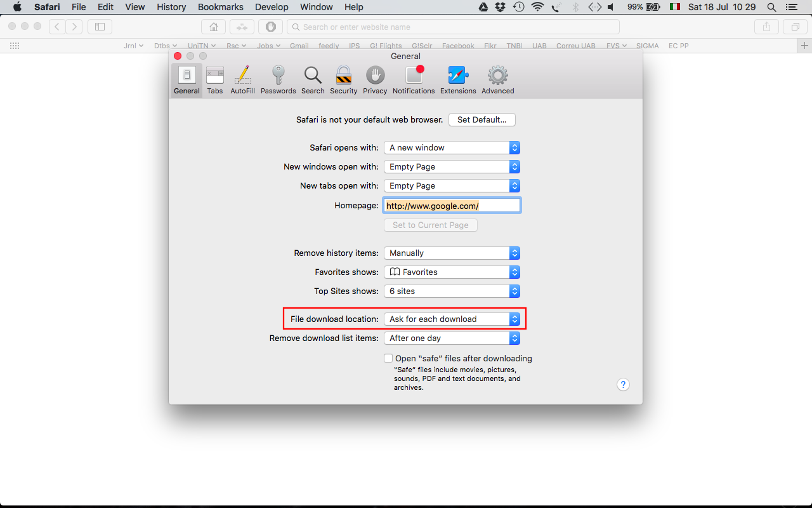Open the Bluetooth status menu
The width and height of the screenshot is (812, 508).
(575, 7)
